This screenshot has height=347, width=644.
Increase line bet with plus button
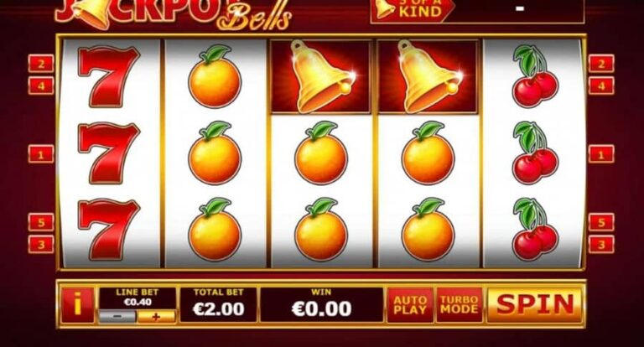coord(156,317)
